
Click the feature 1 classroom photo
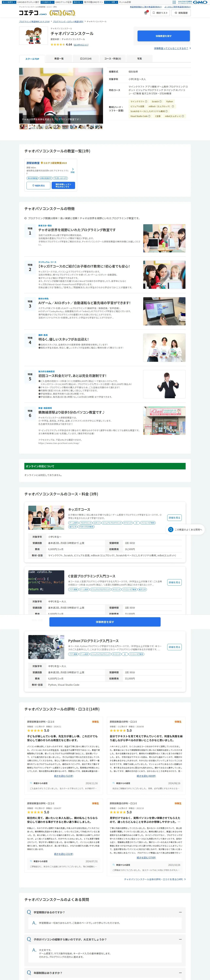coord(164,238)
